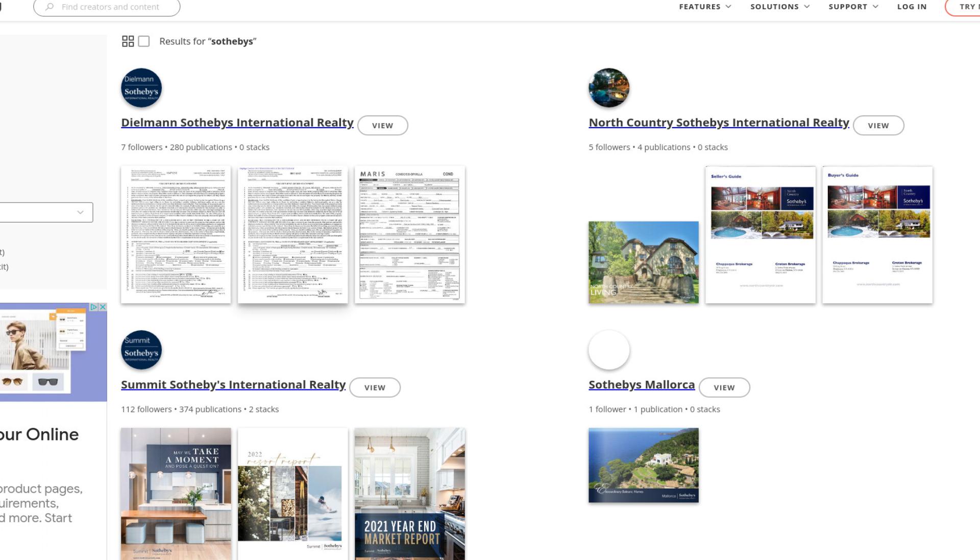Open Summit Sotheby's International Realty link
Image resolution: width=980 pixels, height=560 pixels.
[x=233, y=384]
